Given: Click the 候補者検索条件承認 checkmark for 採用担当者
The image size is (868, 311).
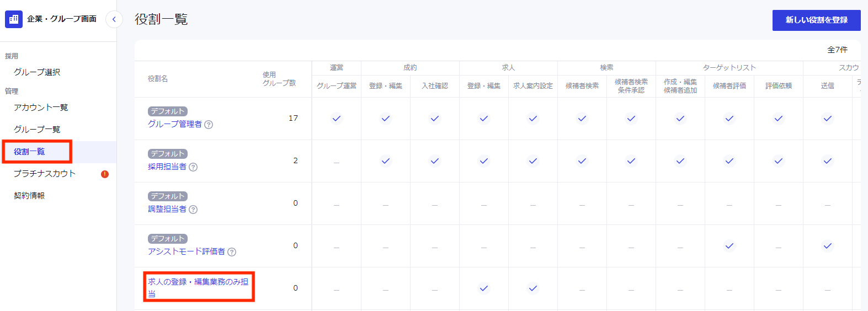Looking at the screenshot, I should (x=631, y=161).
